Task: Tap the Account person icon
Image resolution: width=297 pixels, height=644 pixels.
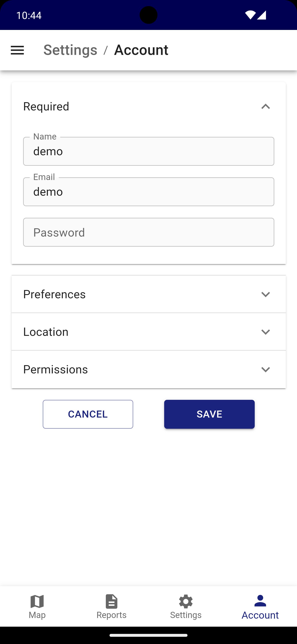Action: (x=260, y=601)
